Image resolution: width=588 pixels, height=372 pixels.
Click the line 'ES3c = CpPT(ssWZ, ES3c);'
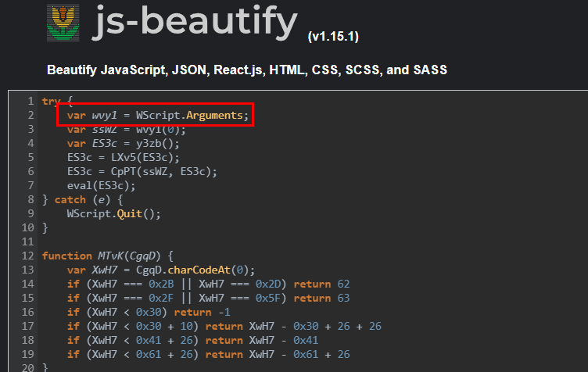[142, 172]
